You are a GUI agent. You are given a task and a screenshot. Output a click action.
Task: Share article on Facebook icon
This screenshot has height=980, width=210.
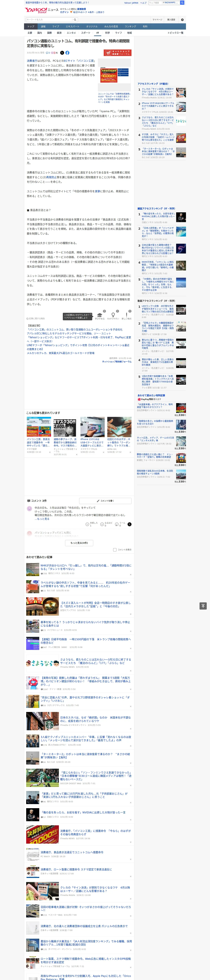click(x=67, y=53)
